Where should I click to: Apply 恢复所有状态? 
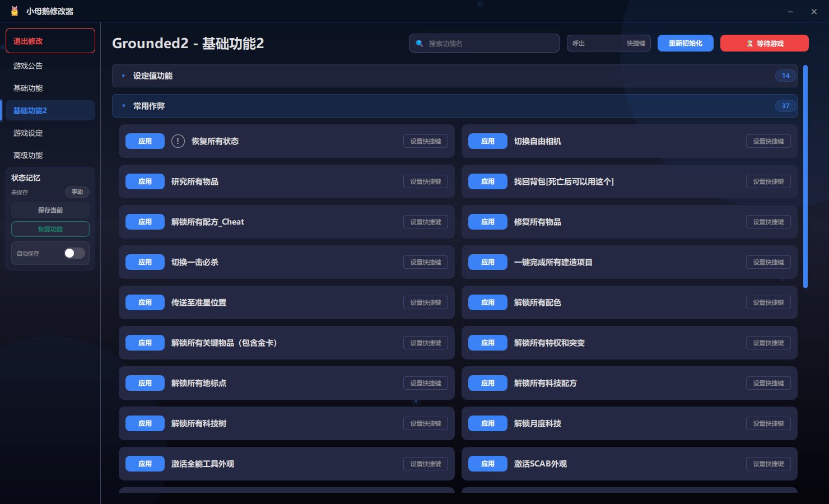pos(145,141)
